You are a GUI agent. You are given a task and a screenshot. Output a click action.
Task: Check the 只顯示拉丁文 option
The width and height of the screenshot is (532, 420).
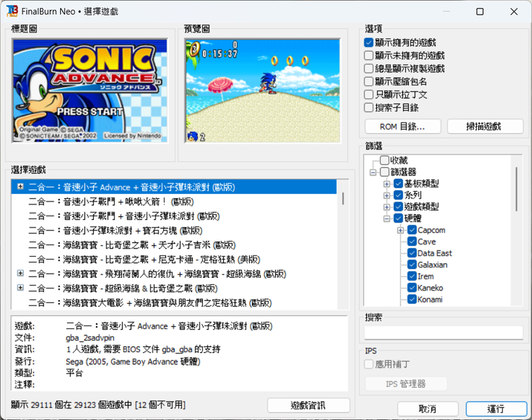(x=368, y=94)
